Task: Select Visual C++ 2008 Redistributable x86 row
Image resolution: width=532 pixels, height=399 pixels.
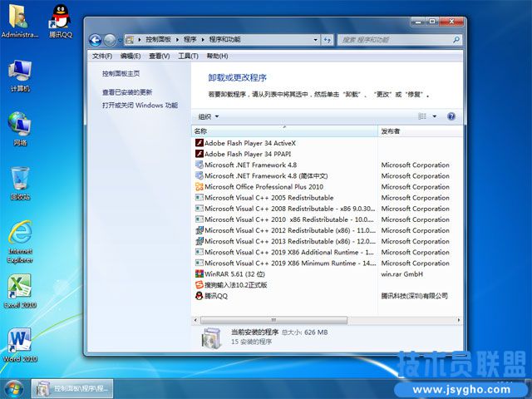Action: pyautogui.click(x=327, y=209)
